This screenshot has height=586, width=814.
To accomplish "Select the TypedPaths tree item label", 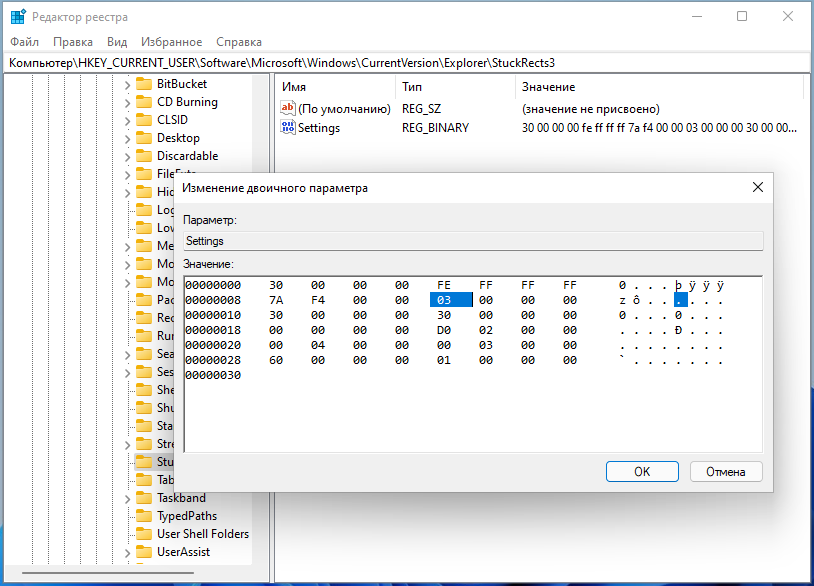I will coord(187,516).
